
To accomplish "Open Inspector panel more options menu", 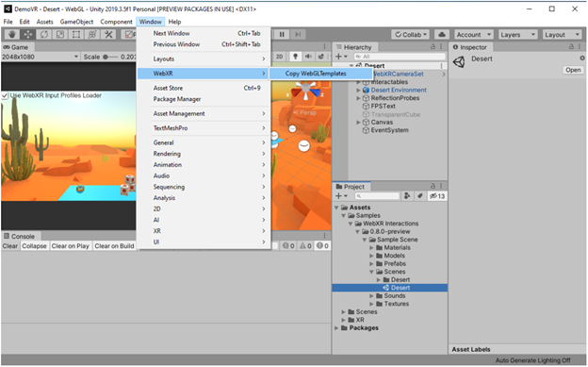I will pos(580,46).
